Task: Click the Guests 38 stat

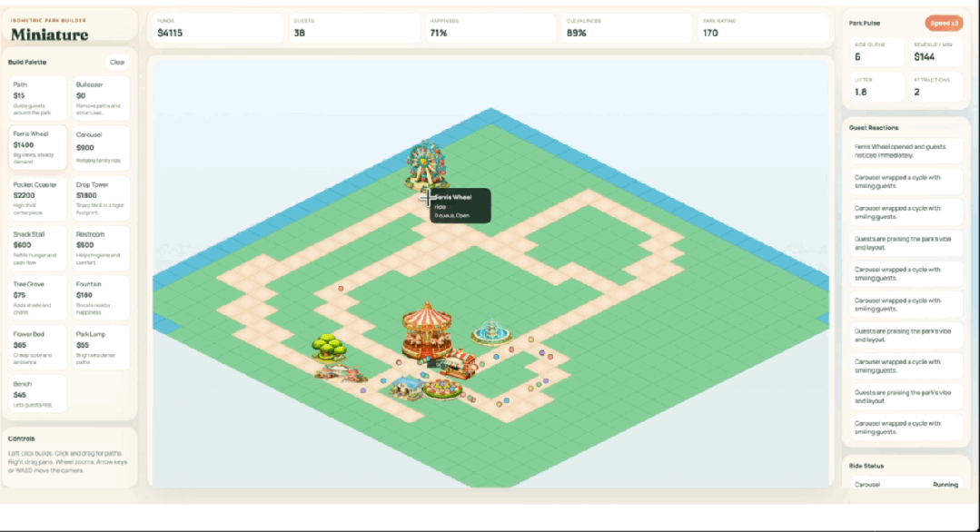Action: point(353,28)
